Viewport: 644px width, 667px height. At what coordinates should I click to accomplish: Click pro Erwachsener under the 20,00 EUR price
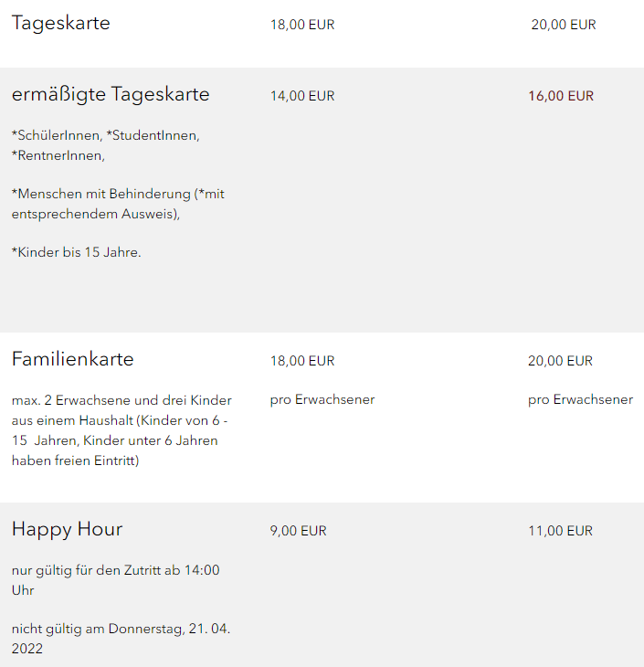tap(580, 399)
